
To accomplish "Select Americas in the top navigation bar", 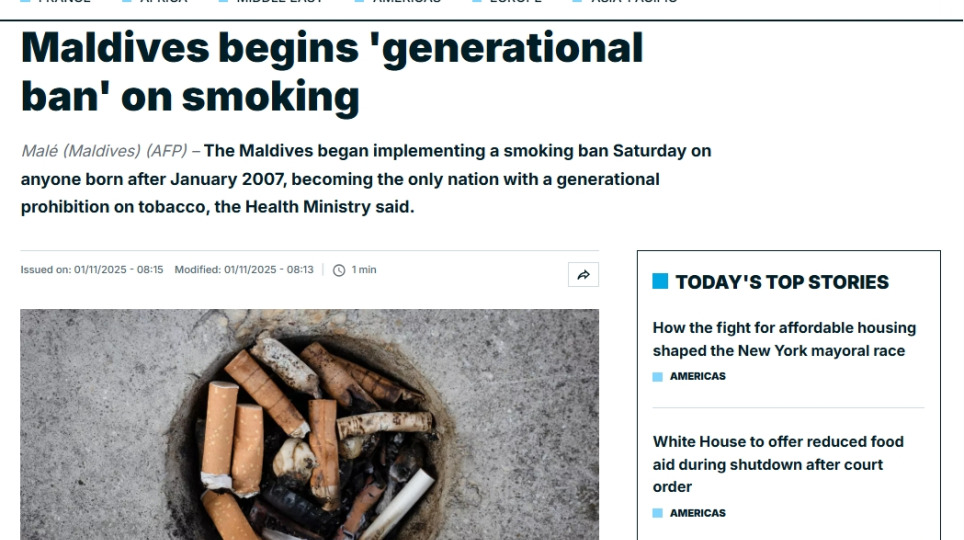I will [x=406, y=2].
